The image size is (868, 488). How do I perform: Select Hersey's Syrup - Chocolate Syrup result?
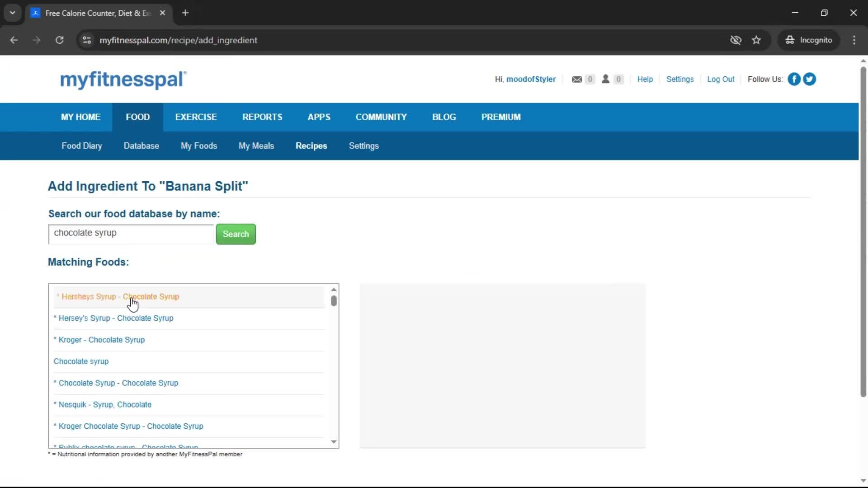[189, 319]
